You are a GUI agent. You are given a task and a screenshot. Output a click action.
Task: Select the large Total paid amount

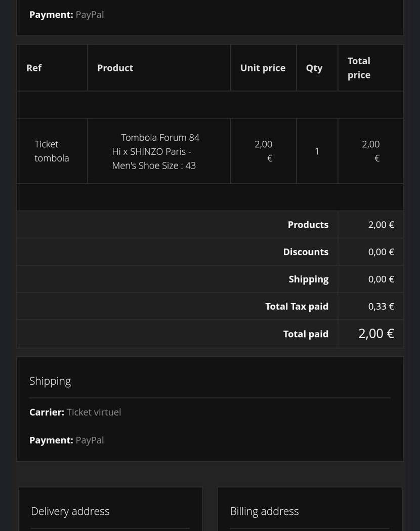tap(376, 334)
